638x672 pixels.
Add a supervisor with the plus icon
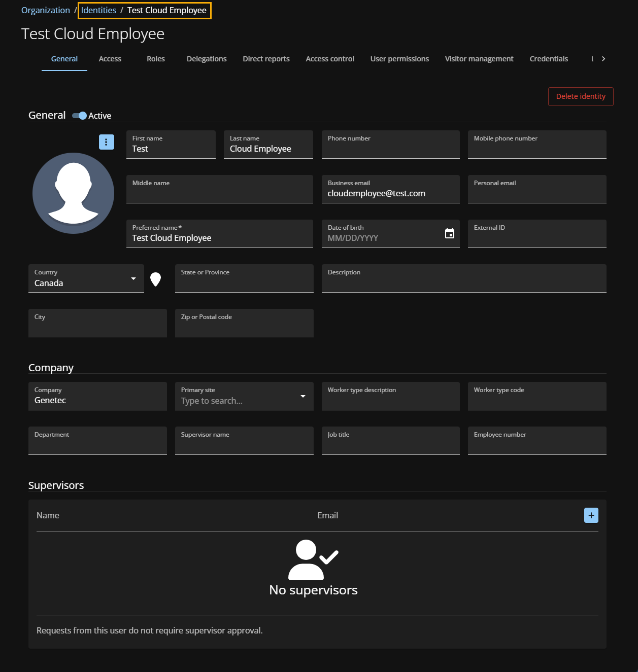tap(591, 515)
